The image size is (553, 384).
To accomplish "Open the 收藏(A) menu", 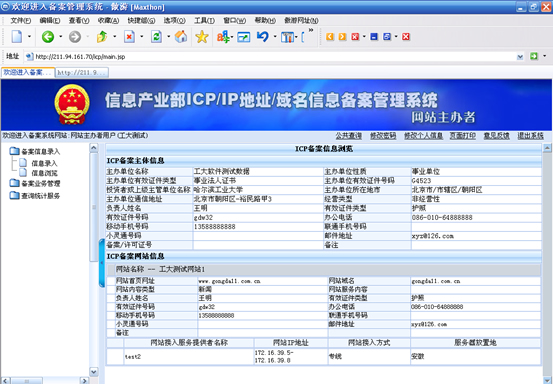I will pyautogui.click(x=108, y=20).
